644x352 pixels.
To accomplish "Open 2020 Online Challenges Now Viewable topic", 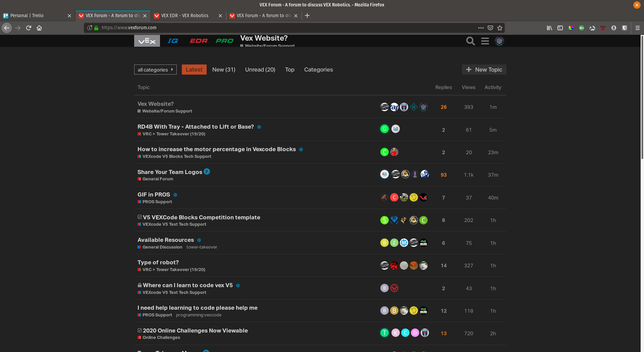I will click(x=195, y=331).
